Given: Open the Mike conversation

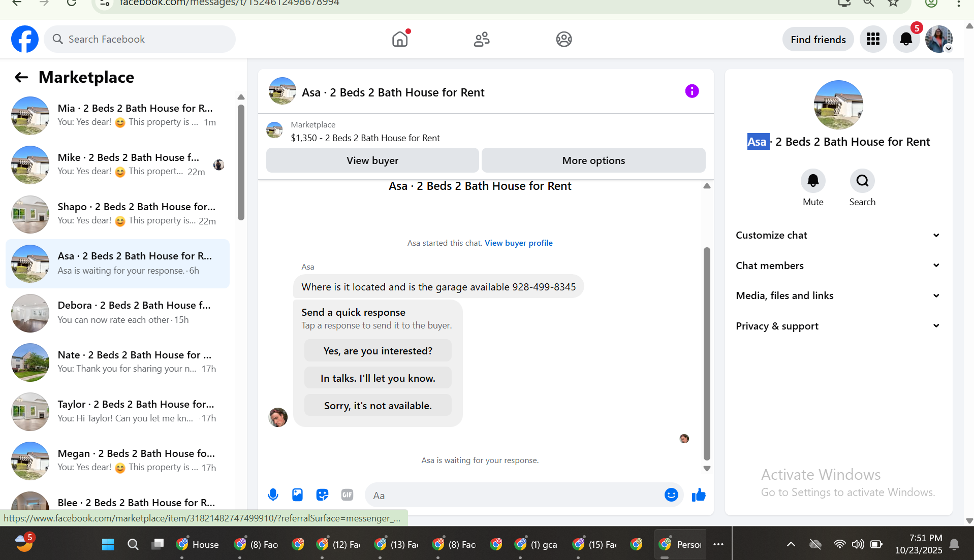Looking at the screenshot, I should [117, 165].
